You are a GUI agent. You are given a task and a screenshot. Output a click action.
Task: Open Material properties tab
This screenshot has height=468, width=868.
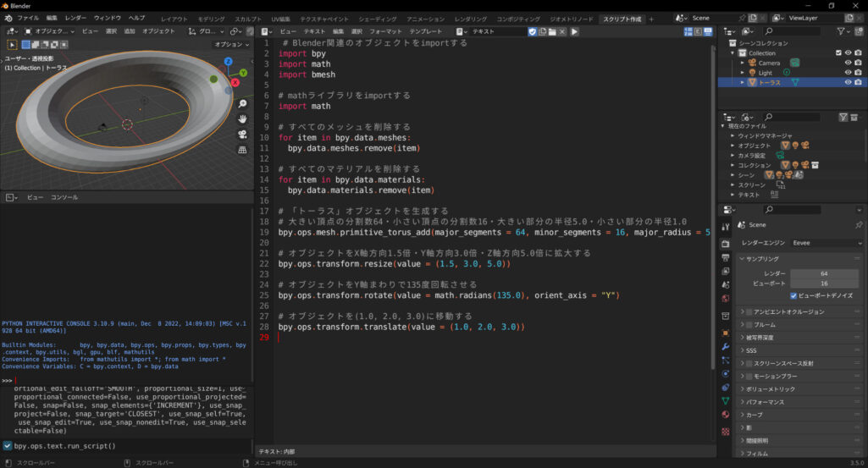tap(725, 415)
